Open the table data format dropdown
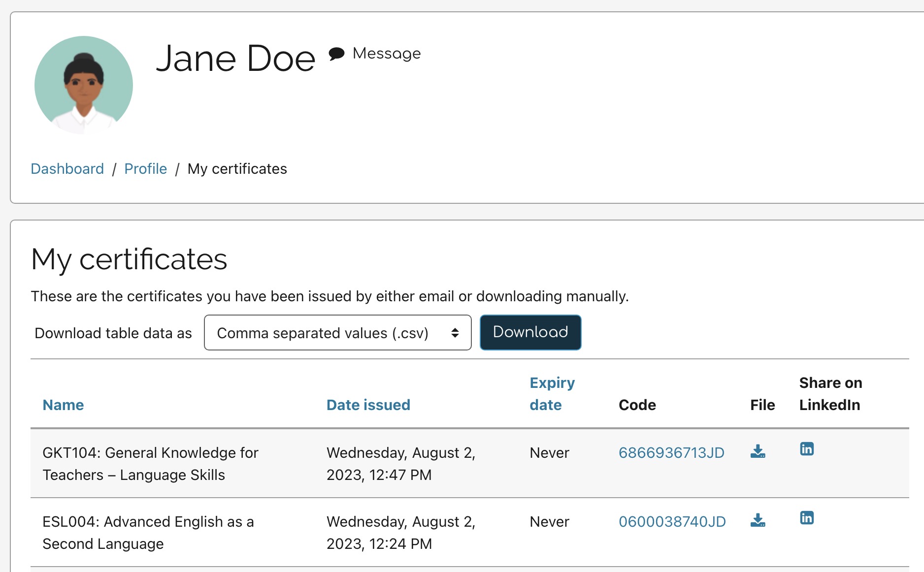 point(337,333)
